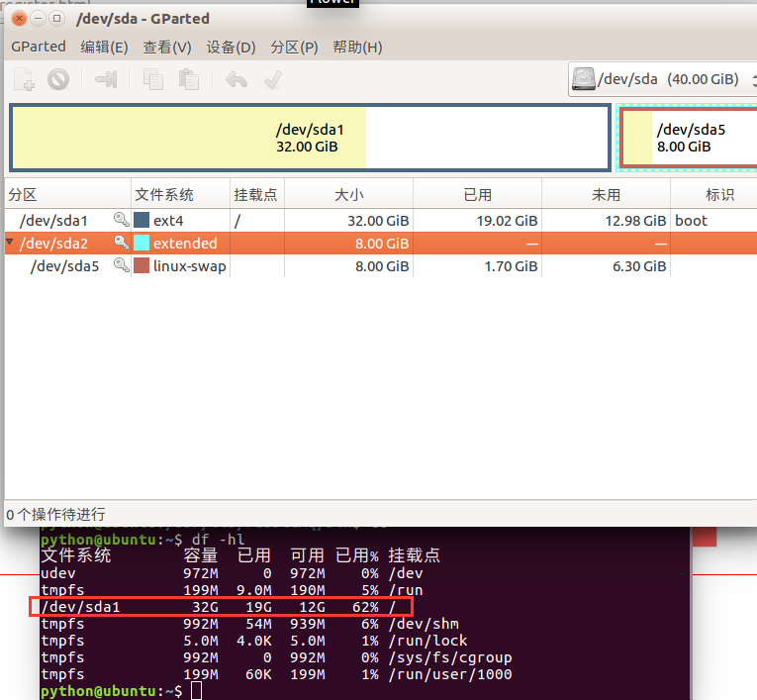Click the 19.02 GiB used value
757x700 pixels.
[507, 221]
